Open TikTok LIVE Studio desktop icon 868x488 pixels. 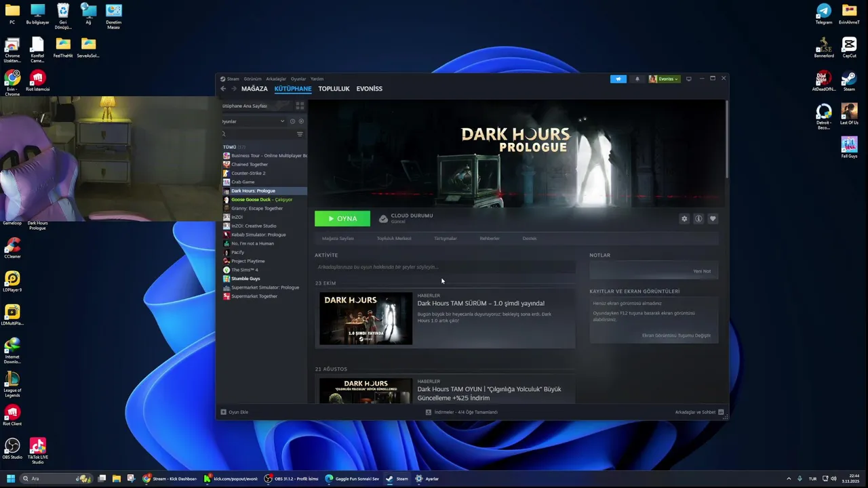pyautogui.click(x=38, y=450)
